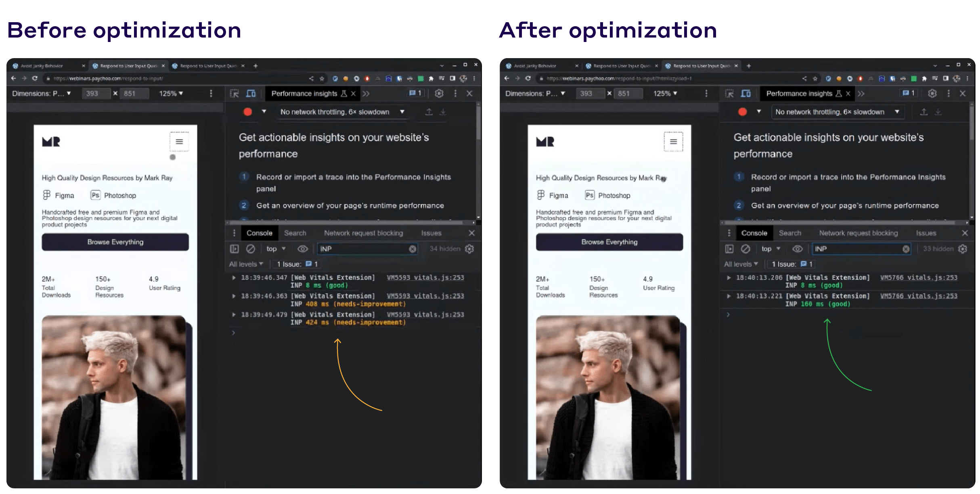Image resolution: width=980 pixels, height=494 pixels.
Task: Select the inspect element icon in Before DevTools
Action: coord(235,94)
